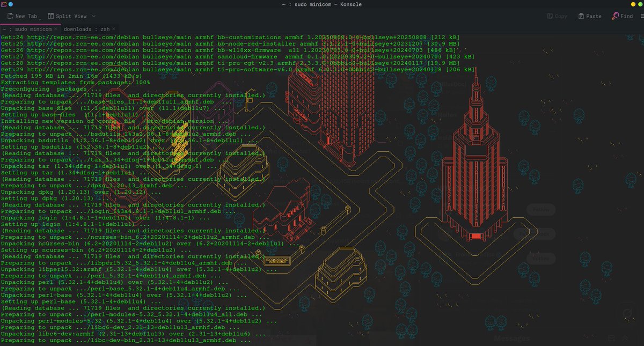Click the blue circle icon in the title bar

click(10, 4)
